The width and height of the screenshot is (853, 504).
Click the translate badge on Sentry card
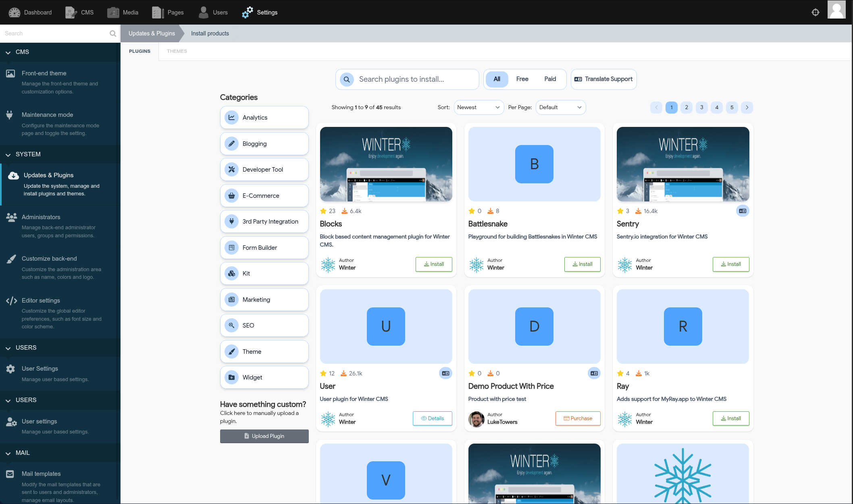[743, 211]
